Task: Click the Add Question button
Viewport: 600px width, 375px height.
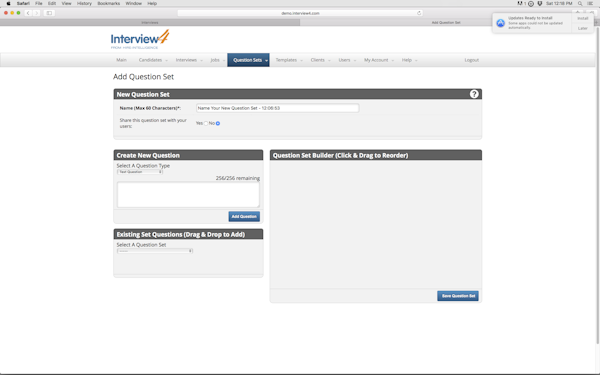Action: pos(244,217)
